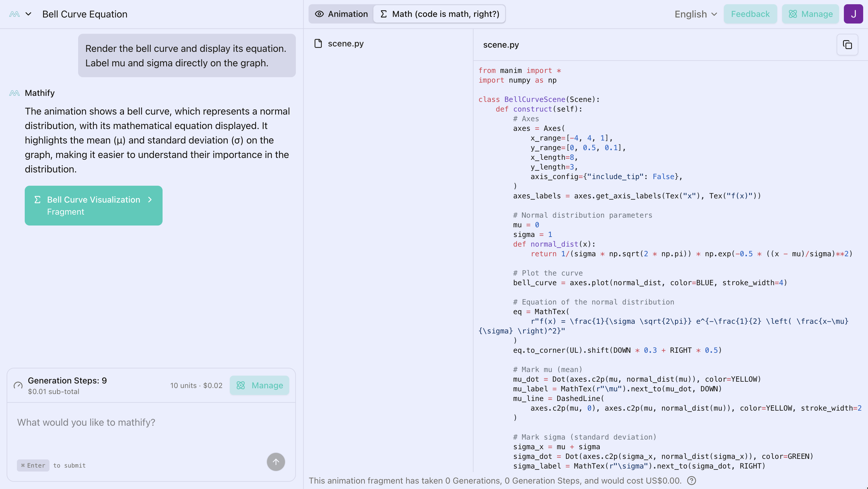868x489 pixels.
Task: Click the Mathify icon beside assistant name
Action: [14, 93]
